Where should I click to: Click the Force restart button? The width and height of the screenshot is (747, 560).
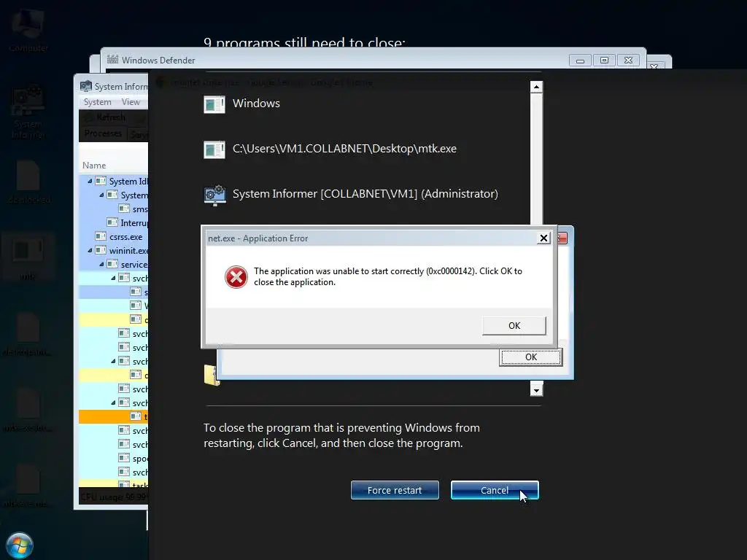pos(395,490)
